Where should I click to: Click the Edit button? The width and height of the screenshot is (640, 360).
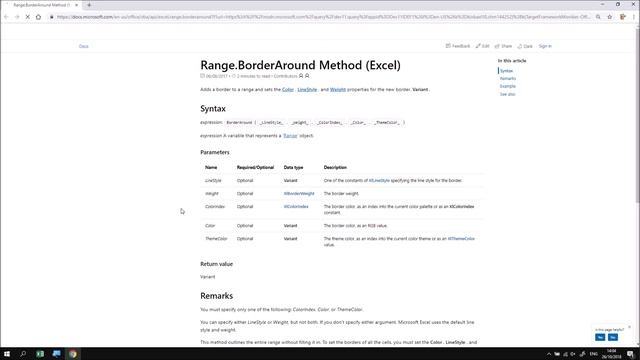[482, 46]
